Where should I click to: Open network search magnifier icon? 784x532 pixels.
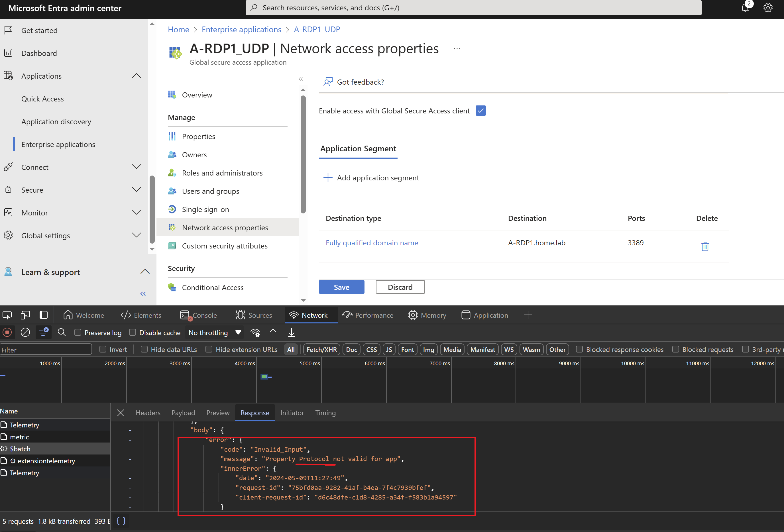pos(62,333)
